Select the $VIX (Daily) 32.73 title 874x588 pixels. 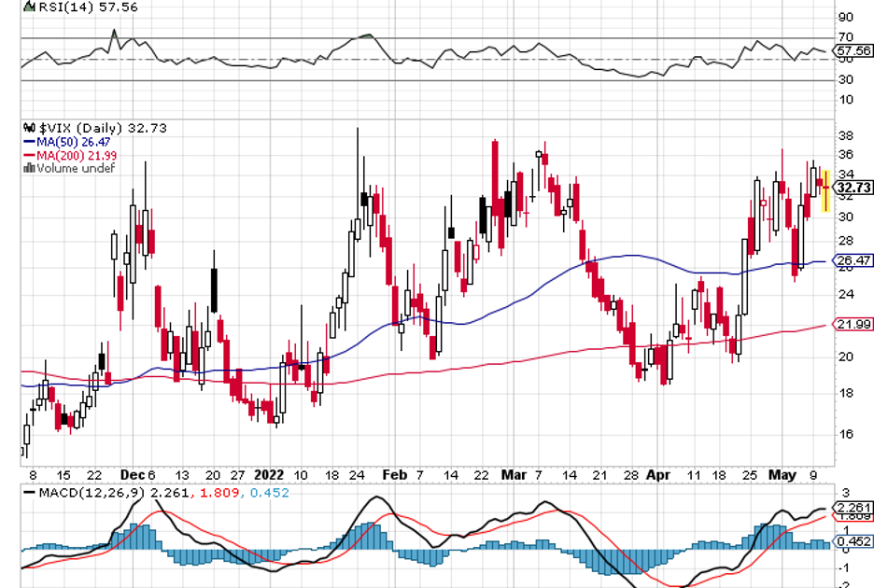[102, 128]
